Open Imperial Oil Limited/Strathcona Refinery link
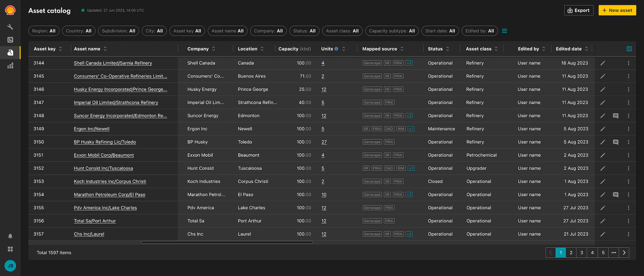Screen dimensions: 644x276 [116, 102]
